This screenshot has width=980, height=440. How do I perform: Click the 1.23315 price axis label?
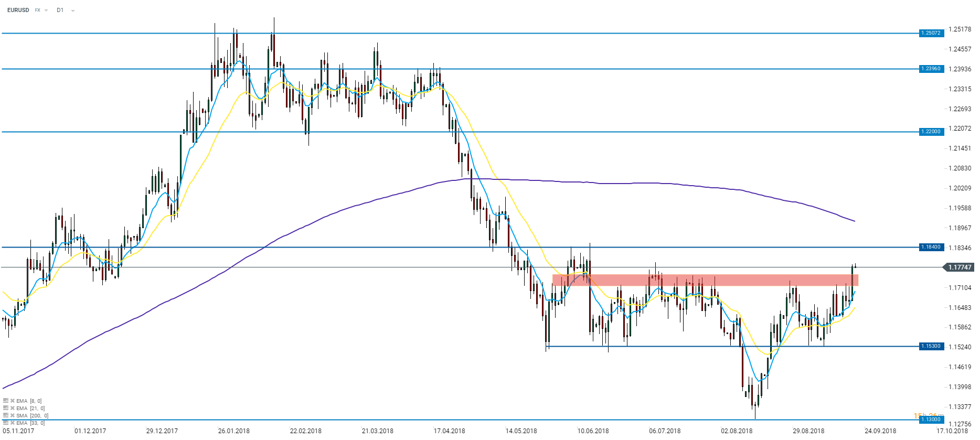[960, 89]
